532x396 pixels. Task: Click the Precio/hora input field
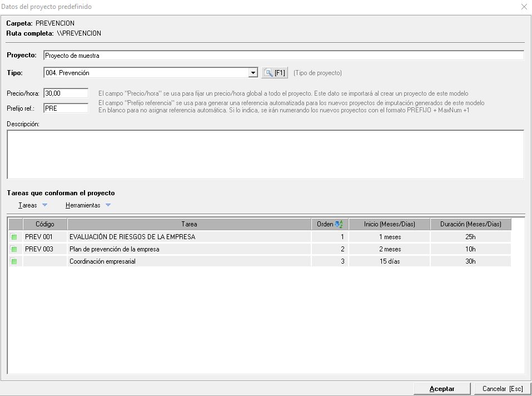click(x=66, y=93)
